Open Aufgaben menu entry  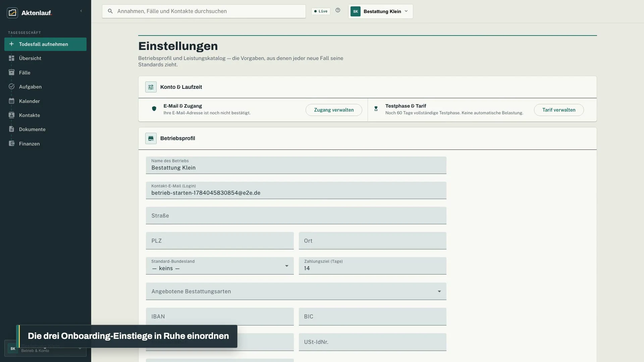pyautogui.click(x=45, y=86)
